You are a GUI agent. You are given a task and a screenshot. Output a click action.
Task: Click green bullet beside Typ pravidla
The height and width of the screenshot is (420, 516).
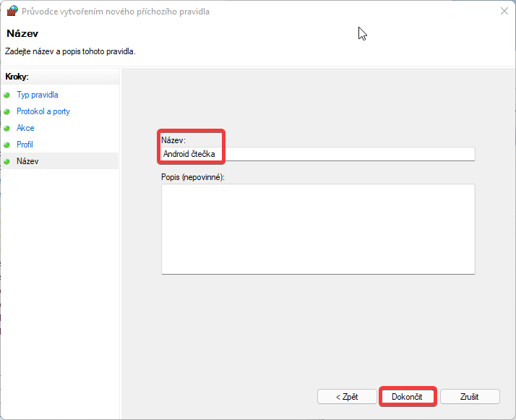pyautogui.click(x=7, y=95)
